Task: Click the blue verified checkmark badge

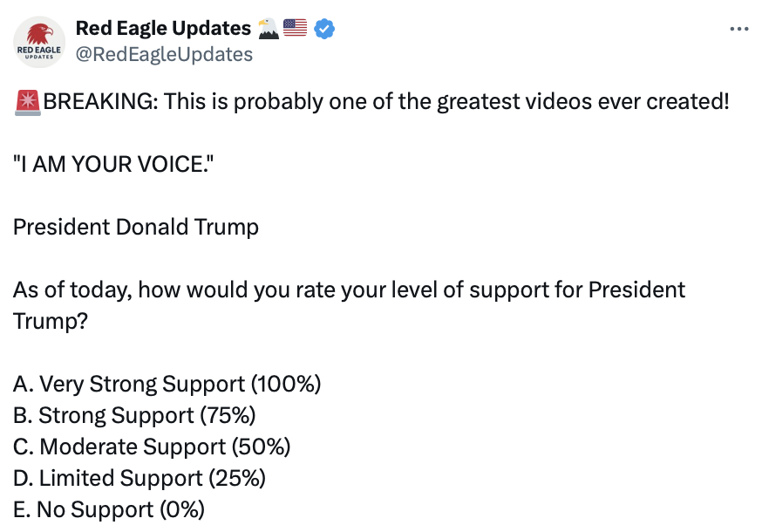Action: (x=324, y=29)
